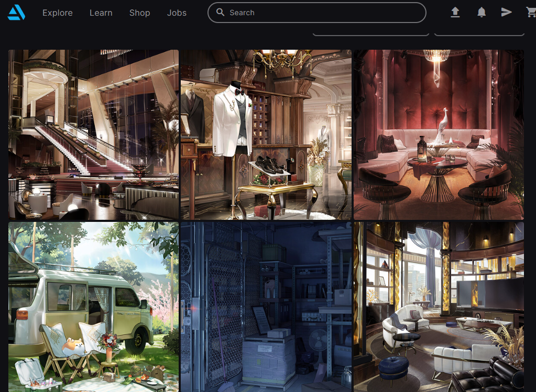Open the Learn menu
Screen dimensions: 536x392
(x=101, y=13)
